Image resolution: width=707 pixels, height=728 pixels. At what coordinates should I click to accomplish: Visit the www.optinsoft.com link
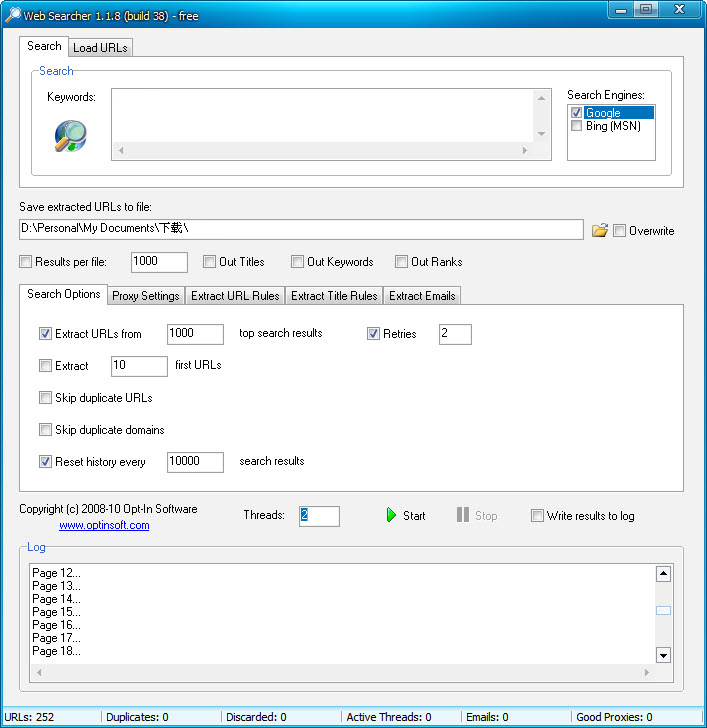click(x=104, y=525)
